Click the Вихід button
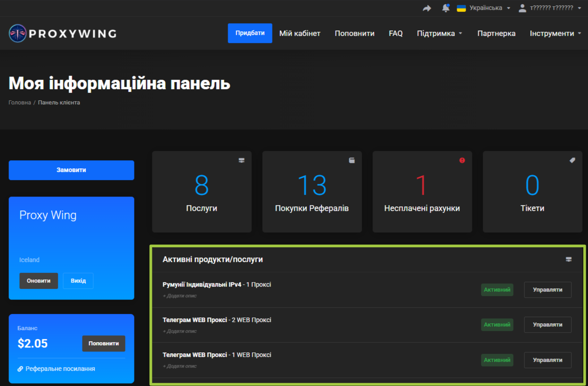The image size is (588, 386). coord(78,281)
